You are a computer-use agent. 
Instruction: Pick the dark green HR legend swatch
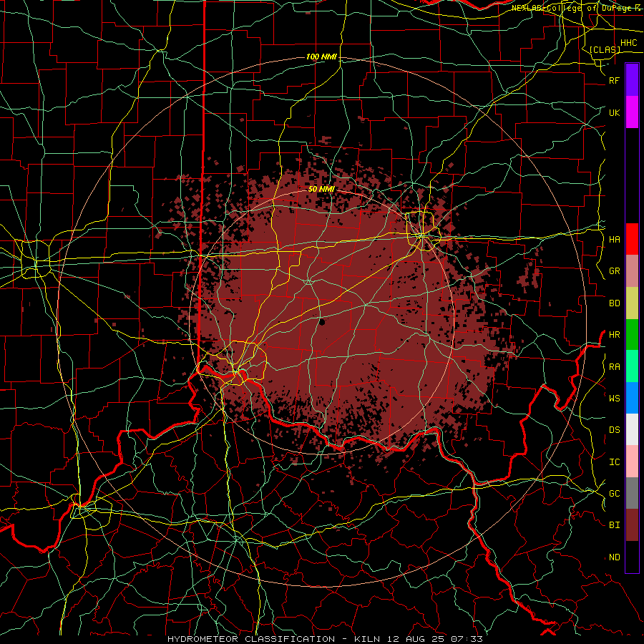632,335
